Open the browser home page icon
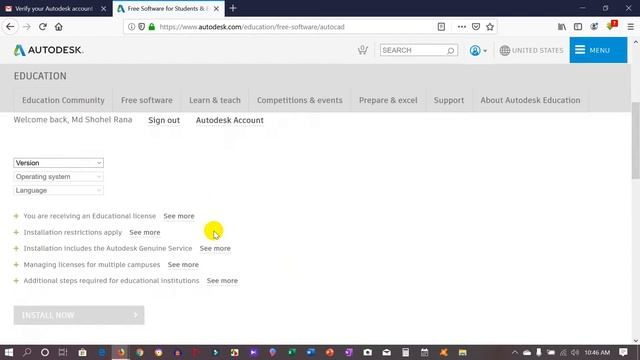The width and height of the screenshot is (640, 360). 59,27
